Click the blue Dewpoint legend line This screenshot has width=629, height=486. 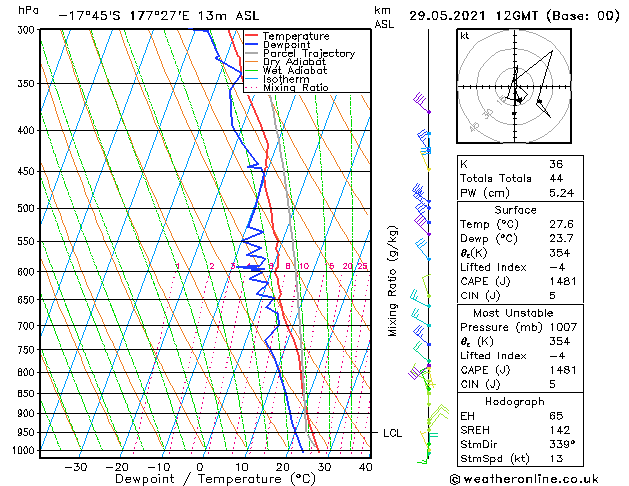(x=252, y=45)
